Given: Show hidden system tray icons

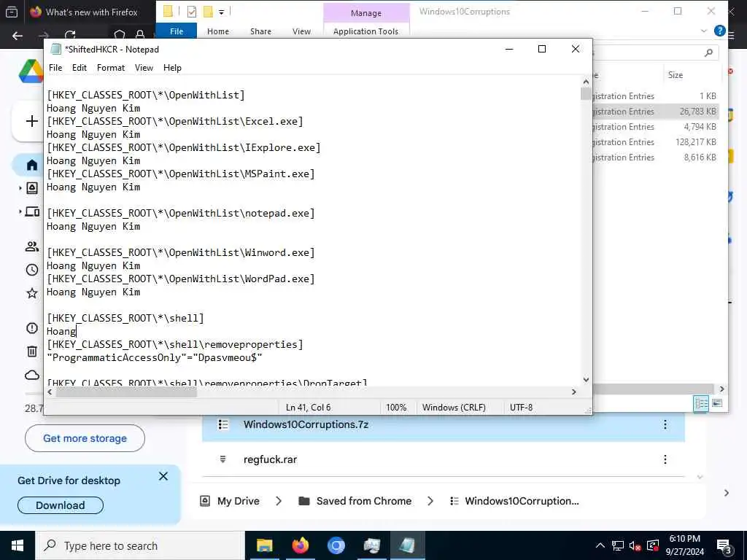Looking at the screenshot, I should [600, 545].
